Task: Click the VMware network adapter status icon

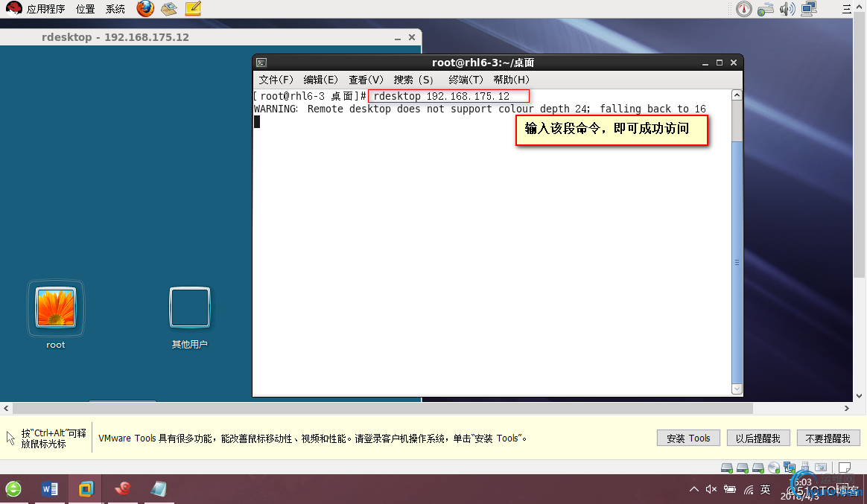Action: pyautogui.click(x=790, y=468)
